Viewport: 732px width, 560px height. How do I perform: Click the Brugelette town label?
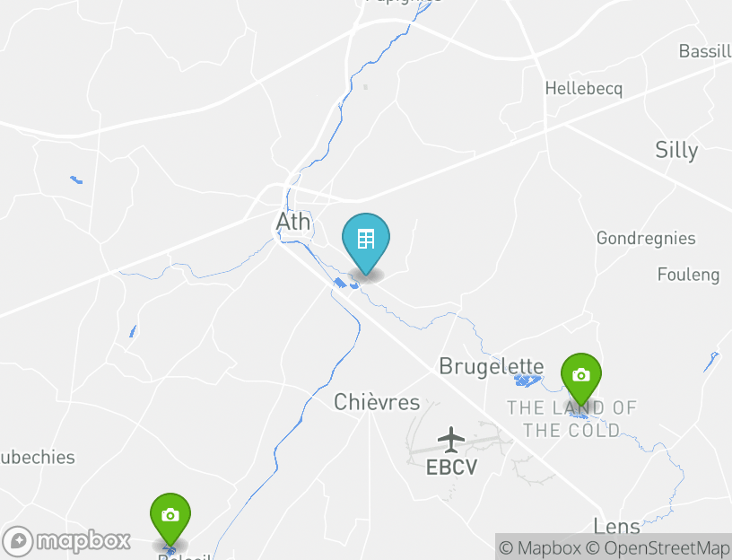point(491,366)
